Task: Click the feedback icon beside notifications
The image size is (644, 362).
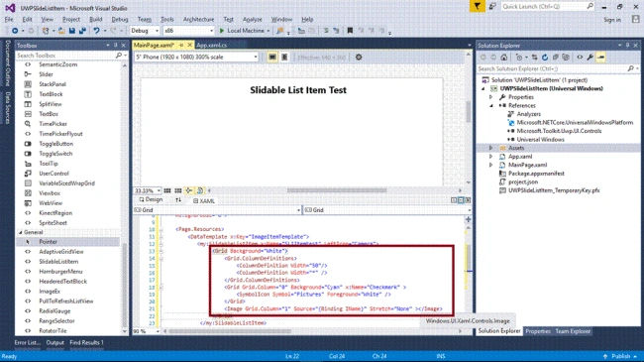Action: pos(492,7)
